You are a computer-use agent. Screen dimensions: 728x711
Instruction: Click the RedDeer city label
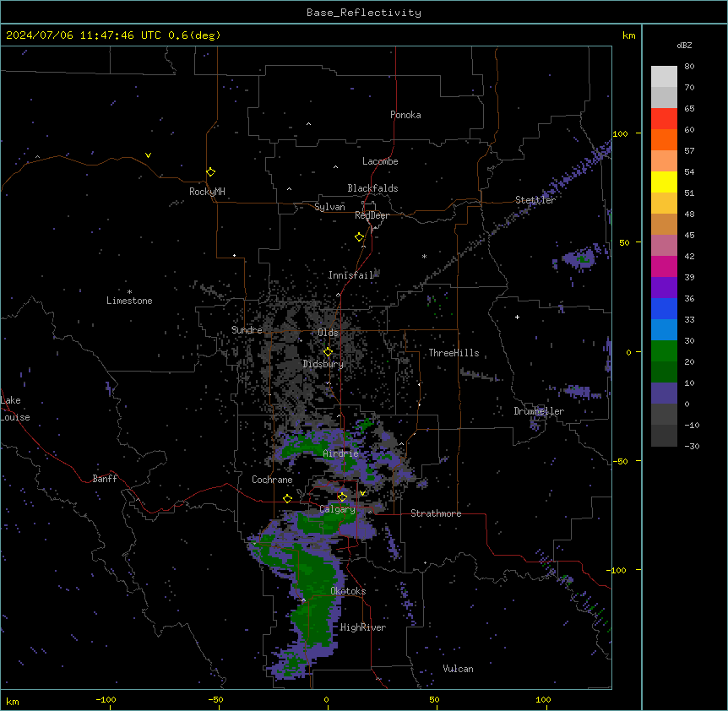pos(372,215)
